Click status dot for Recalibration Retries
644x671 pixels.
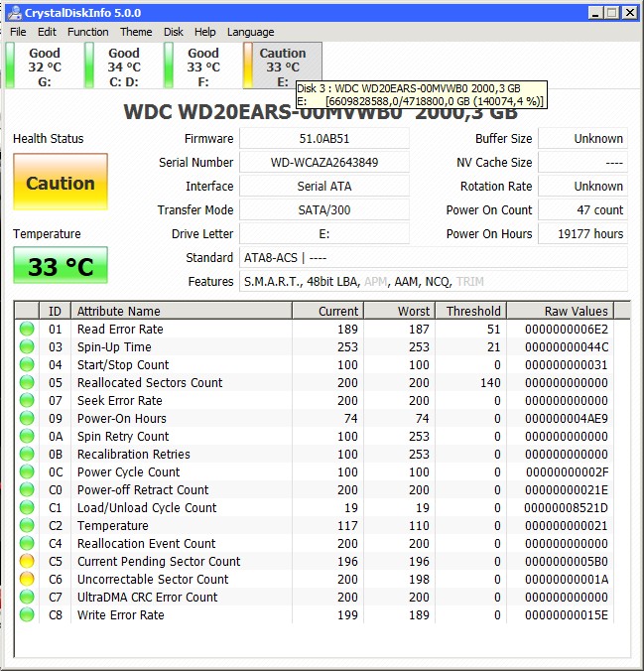click(27, 454)
